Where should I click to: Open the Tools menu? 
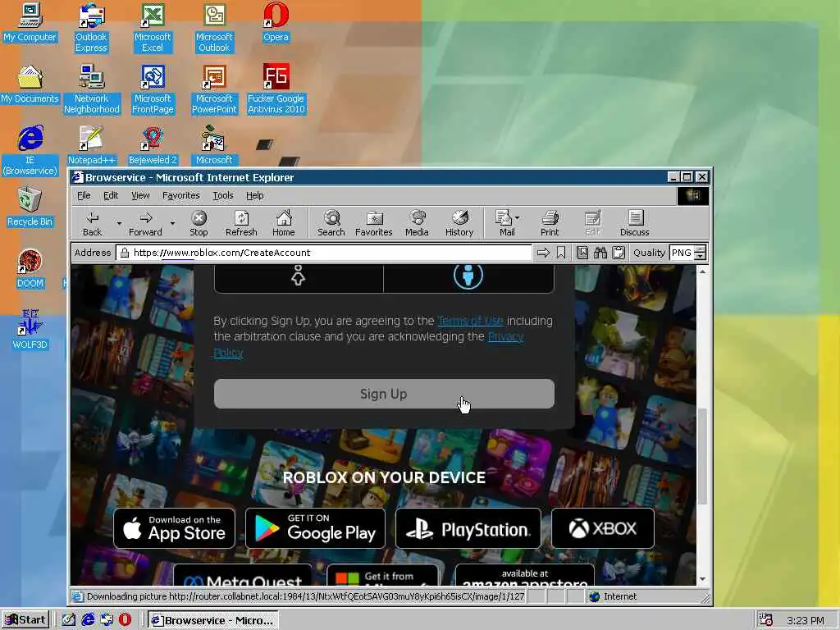point(223,195)
